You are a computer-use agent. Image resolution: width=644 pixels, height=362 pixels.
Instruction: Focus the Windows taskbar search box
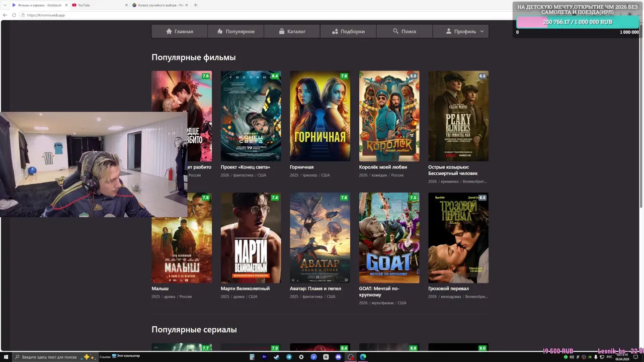coord(54,357)
